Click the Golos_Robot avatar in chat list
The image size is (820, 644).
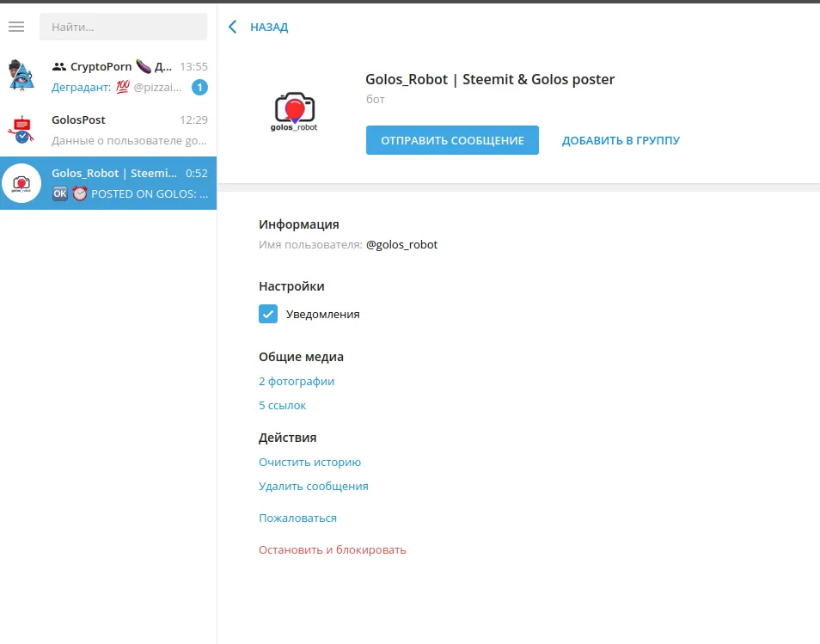point(21,183)
